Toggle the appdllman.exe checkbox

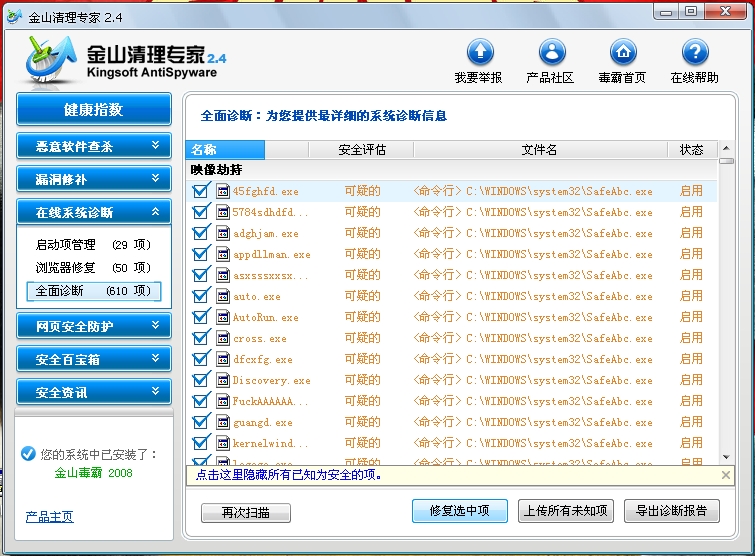coord(200,254)
